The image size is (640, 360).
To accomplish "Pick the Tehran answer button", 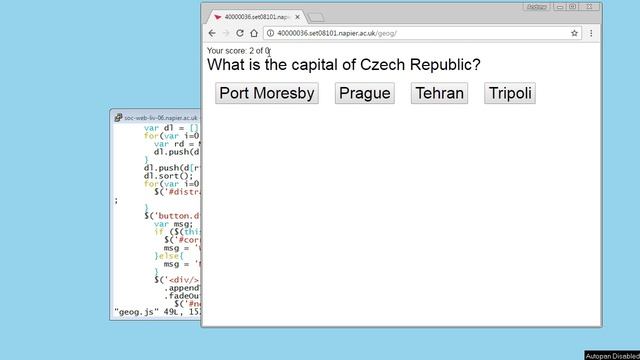I will (x=439, y=93).
